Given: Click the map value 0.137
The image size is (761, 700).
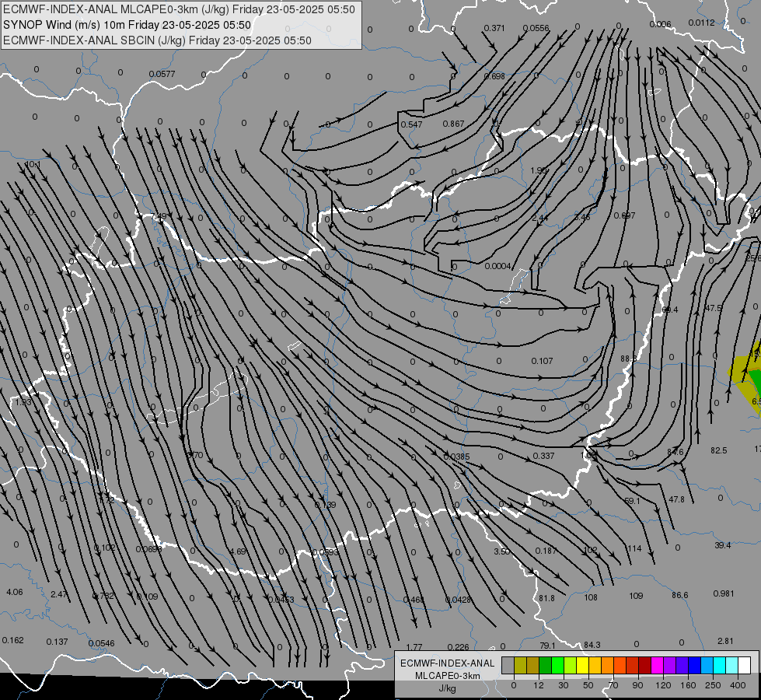Looking at the screenshot, I should (57, 642).
